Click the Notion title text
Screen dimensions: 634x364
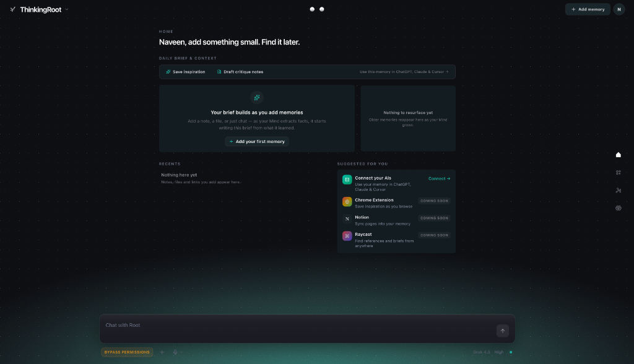(362, 217)
